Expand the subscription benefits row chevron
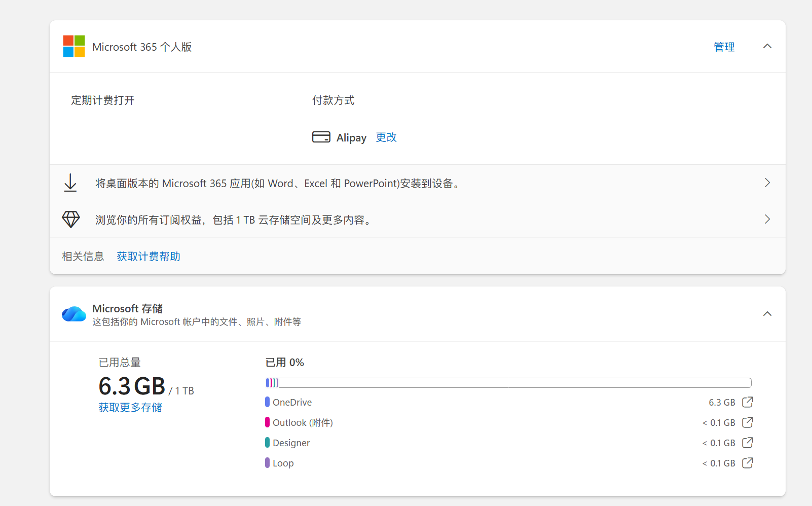Image resolution: width=812 pixels, height=506 pixels. coord(767,220)
